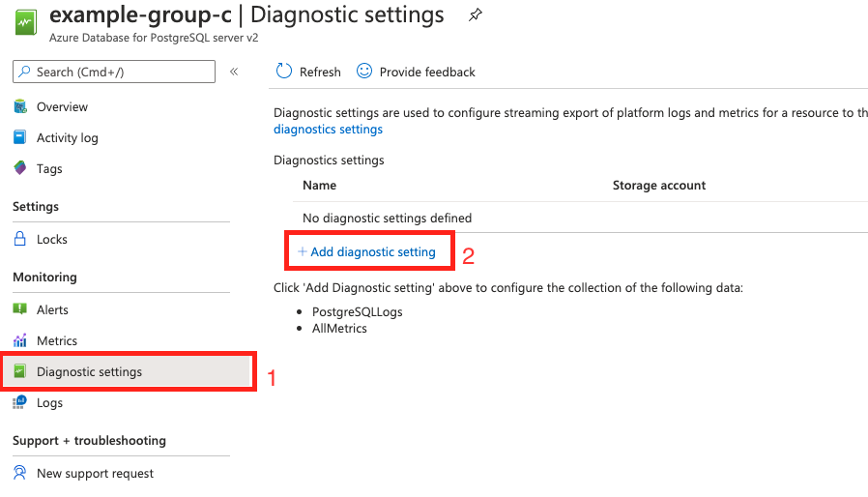Image resolution: width=868 pixels, height=497 pixels.
Task: Collapse the sidebar with the double-chevron icon
Action: (x=234, y=72)
